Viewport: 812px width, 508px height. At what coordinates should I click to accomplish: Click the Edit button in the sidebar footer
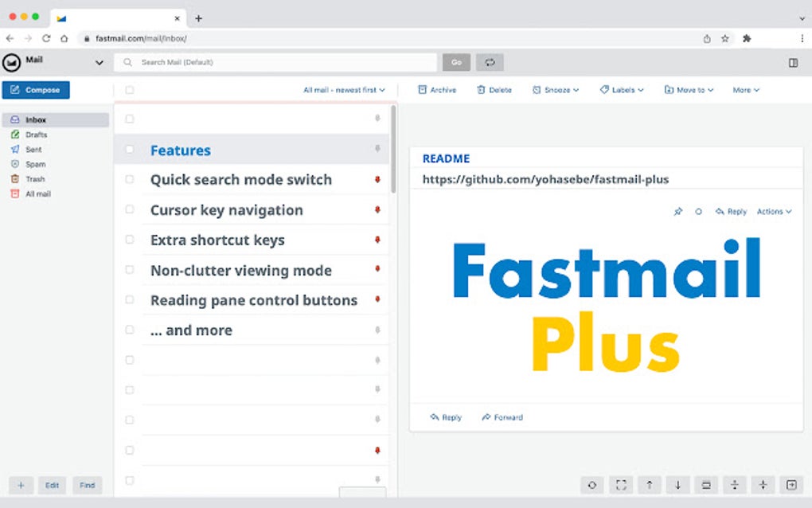tap(52, 485)
